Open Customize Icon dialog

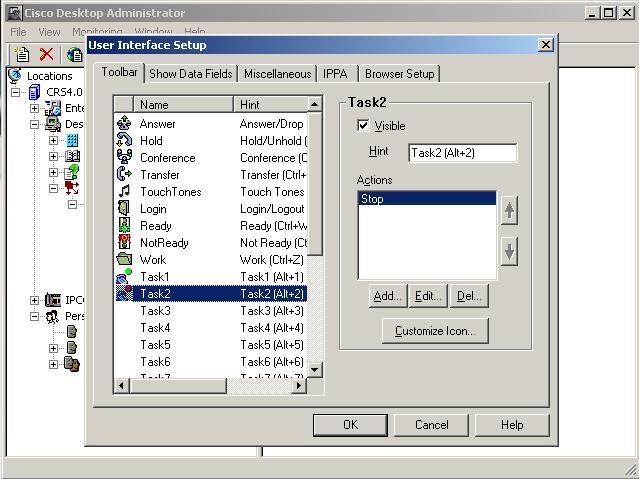pyautogui.click(x=435, y=331)
